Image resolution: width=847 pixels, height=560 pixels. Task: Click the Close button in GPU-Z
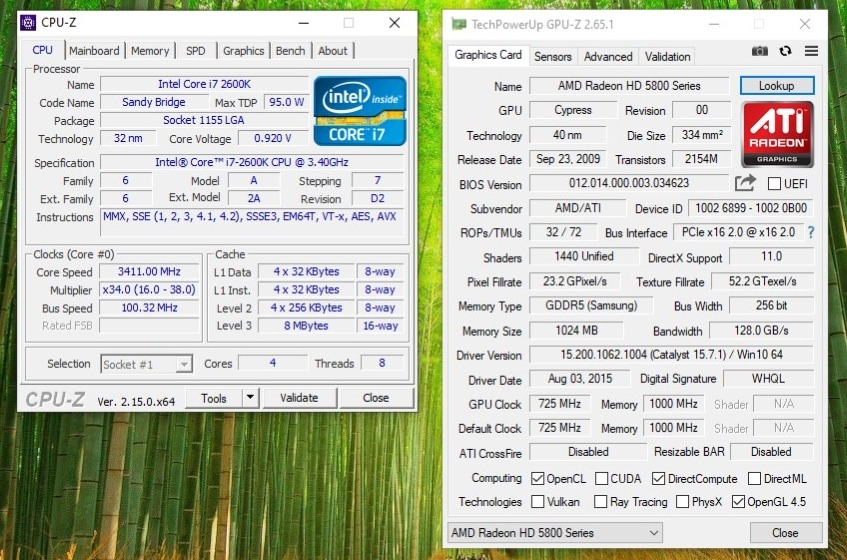point(785,533)
